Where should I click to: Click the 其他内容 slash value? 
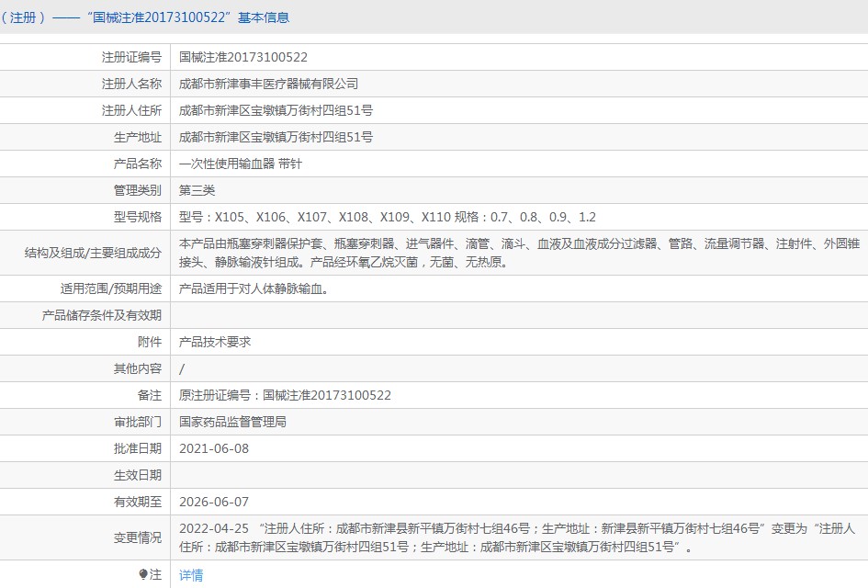point(182,368)
